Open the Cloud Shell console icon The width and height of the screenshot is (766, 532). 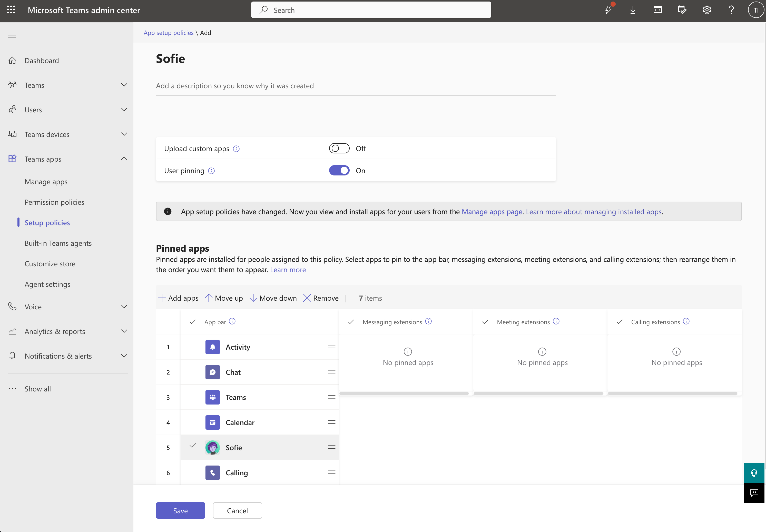(x=657, y=10)
